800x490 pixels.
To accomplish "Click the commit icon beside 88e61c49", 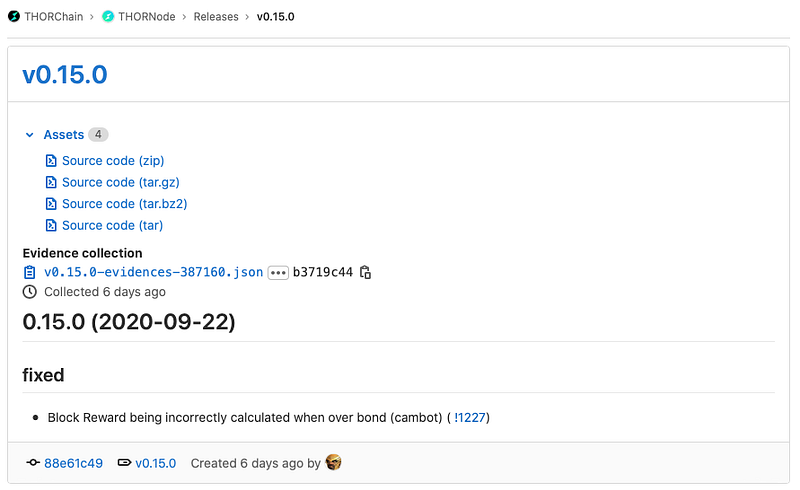I will pos(33,462).
